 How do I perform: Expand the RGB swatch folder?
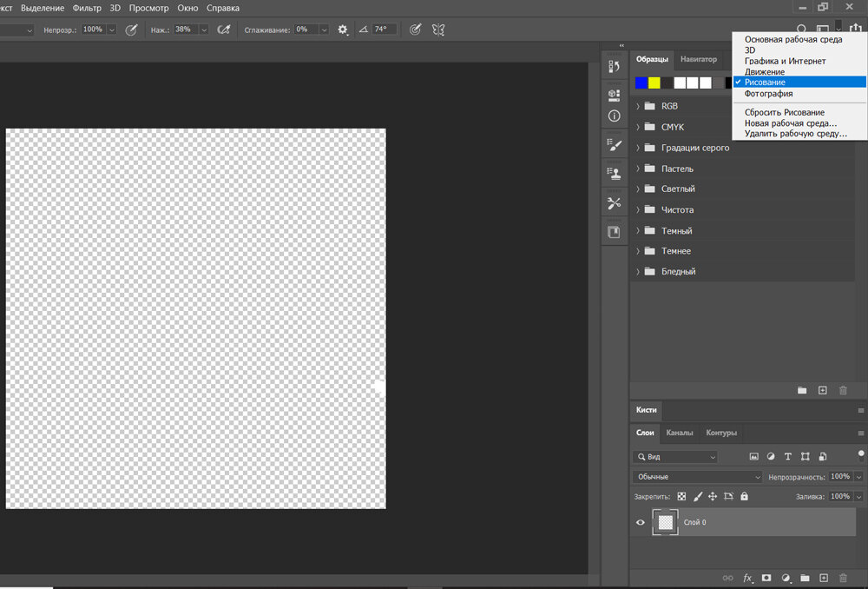[638, 106]
